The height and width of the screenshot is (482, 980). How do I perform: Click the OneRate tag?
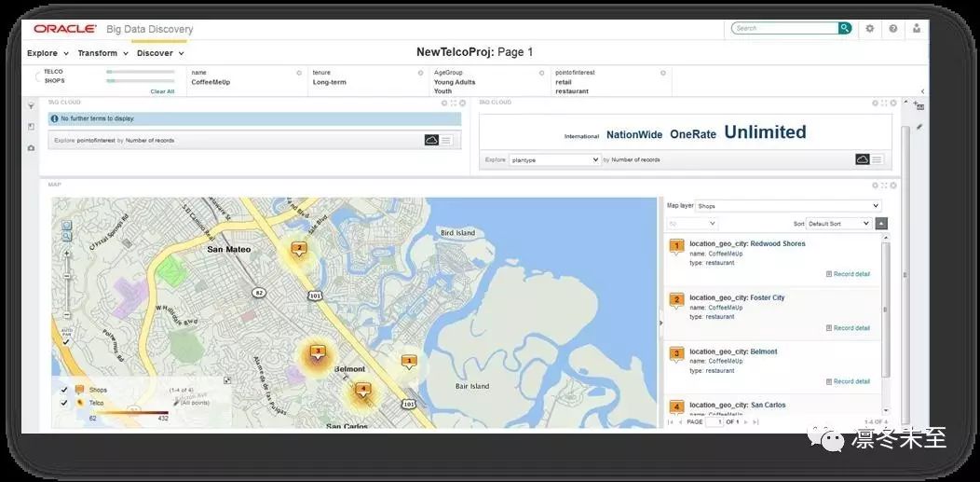click(693, 134)
